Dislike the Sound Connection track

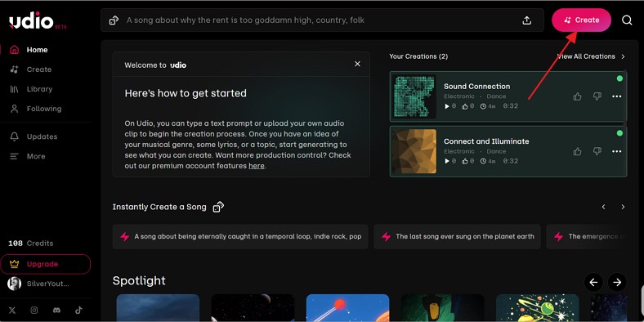(597, 96)
